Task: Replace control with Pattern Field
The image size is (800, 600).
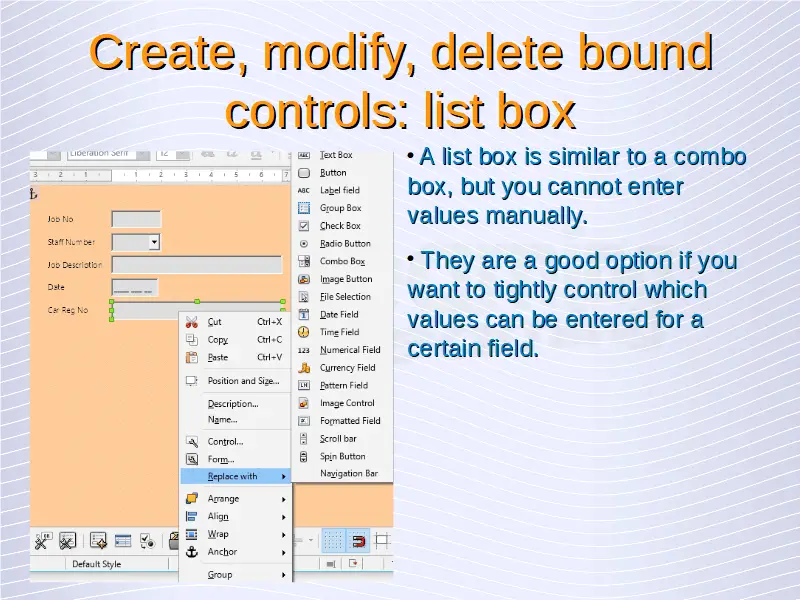Action: tap(342, 385)
